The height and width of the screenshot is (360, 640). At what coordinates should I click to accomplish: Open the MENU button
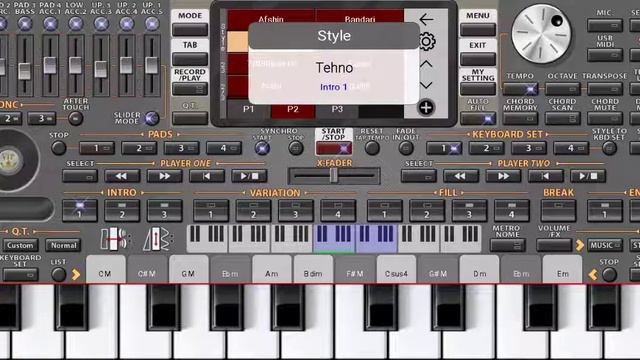pyautogui.click(x=478, y=30)
